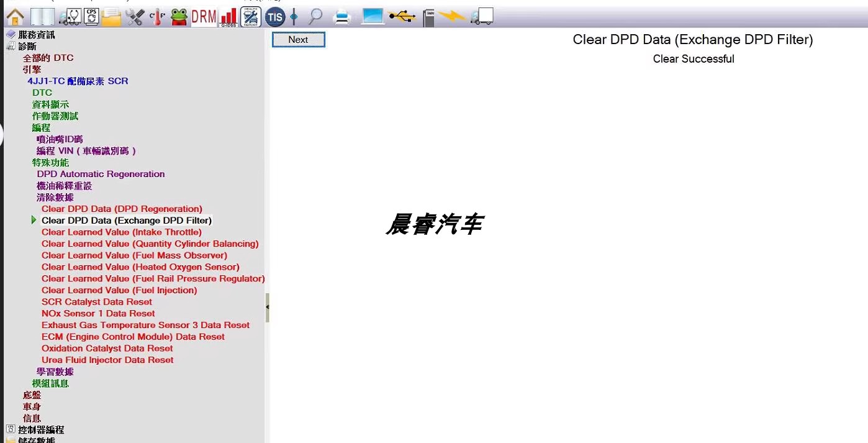Select Clear DPD Data (Exchange DPD Filter)
The width and height of the screenshot is (868, 443).
[x=127, y=221]
